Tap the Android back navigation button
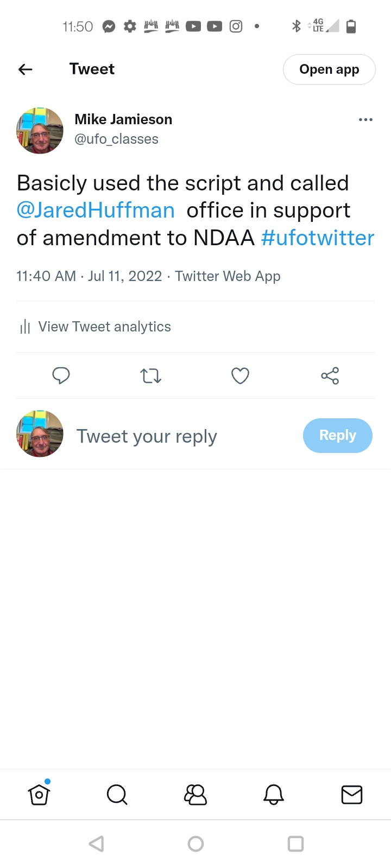The image size is (391, 868). coord(96,844)
